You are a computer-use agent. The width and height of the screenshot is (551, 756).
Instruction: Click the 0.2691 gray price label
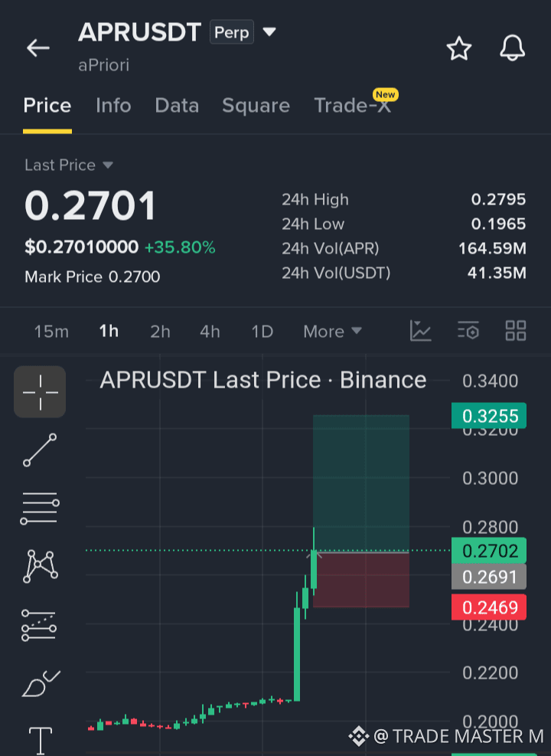[489, 577]
